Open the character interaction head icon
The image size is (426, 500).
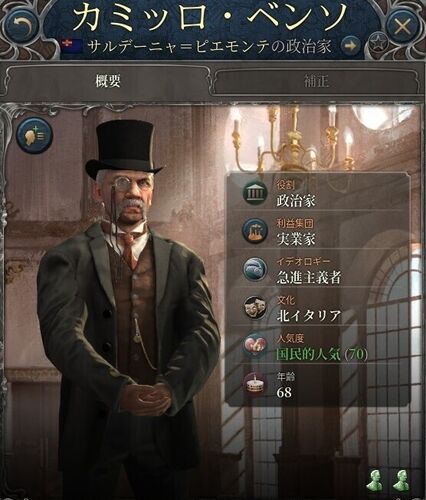[x=35, y=136]
